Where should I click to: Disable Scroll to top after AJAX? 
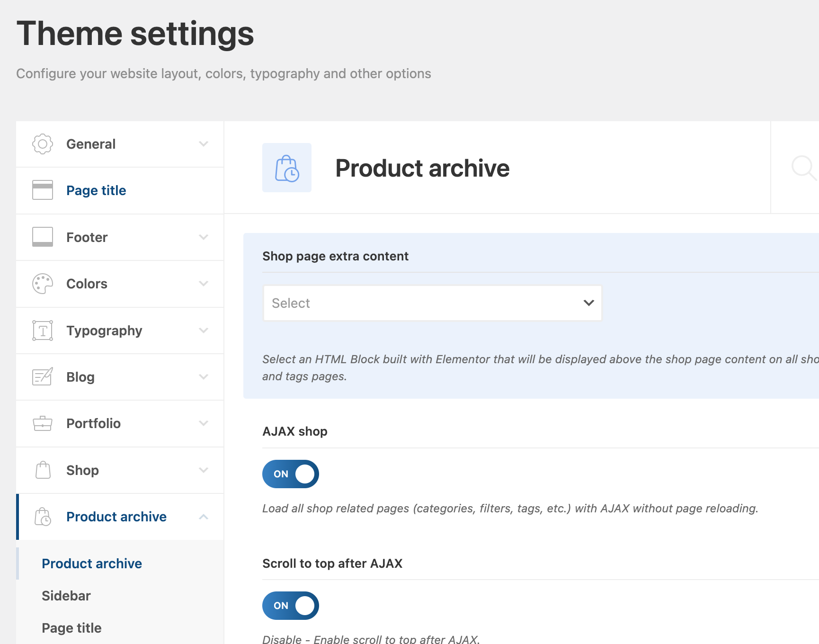click(291, 606)
